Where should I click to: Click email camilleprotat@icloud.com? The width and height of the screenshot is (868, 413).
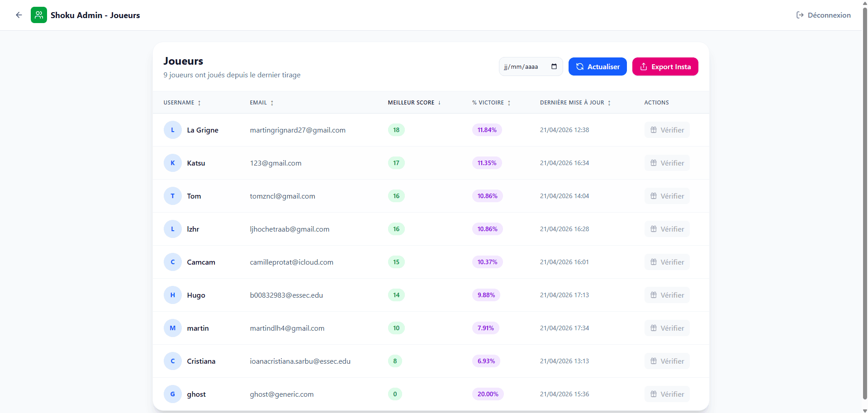[x=291, y=262]
